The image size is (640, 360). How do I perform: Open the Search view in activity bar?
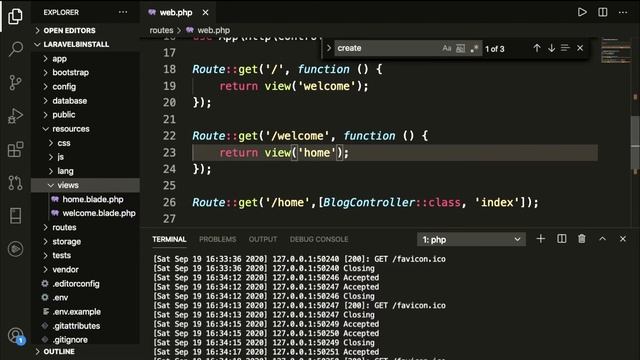click(x=16, y=49)
